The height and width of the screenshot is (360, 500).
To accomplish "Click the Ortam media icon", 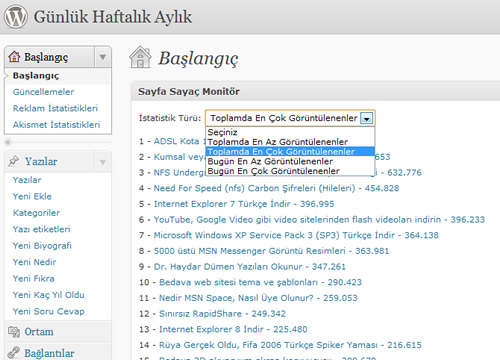I will [14, 332].
